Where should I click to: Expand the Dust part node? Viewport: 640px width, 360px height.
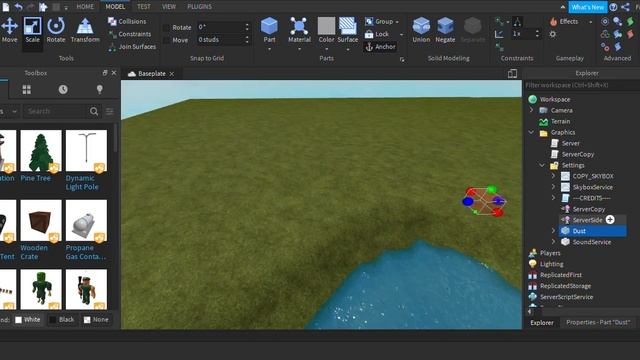tap(553, 231)
